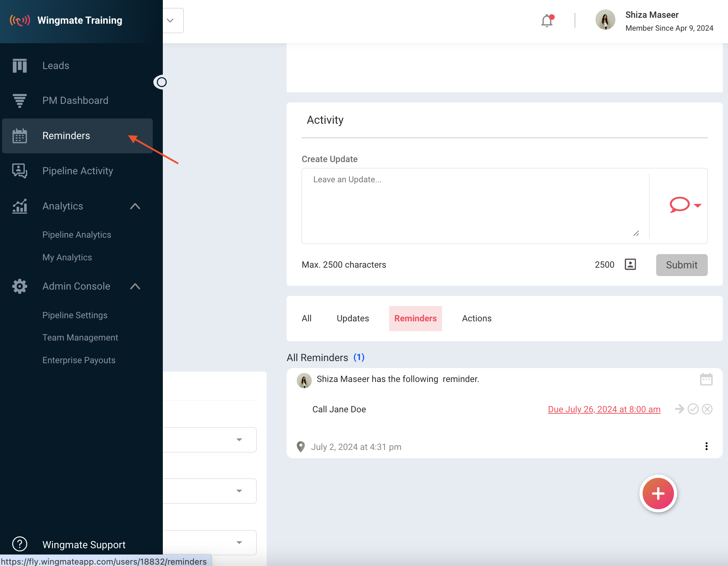Click the July 2, 2024 at 4:31 pm timestamp
The image size is (728, 566).
[356, 447]
